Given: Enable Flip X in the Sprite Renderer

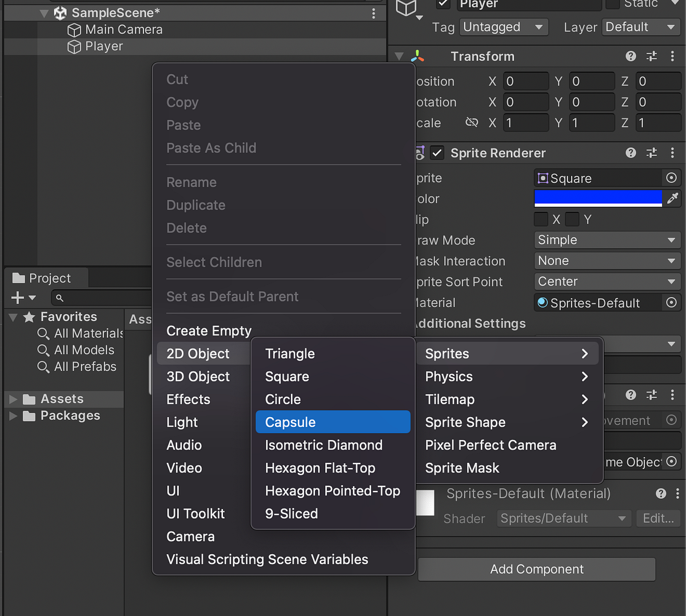Looking at the screenshot, I should [x=541, y=219].
